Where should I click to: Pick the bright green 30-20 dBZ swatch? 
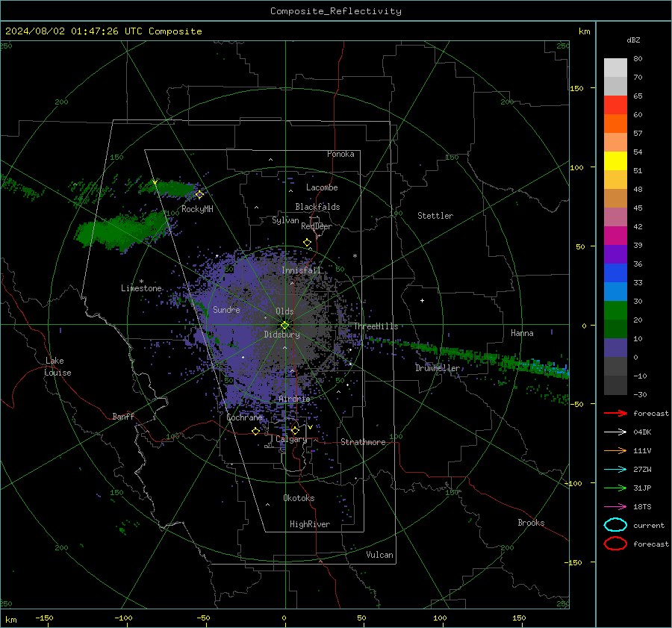(x=615, y=311)
